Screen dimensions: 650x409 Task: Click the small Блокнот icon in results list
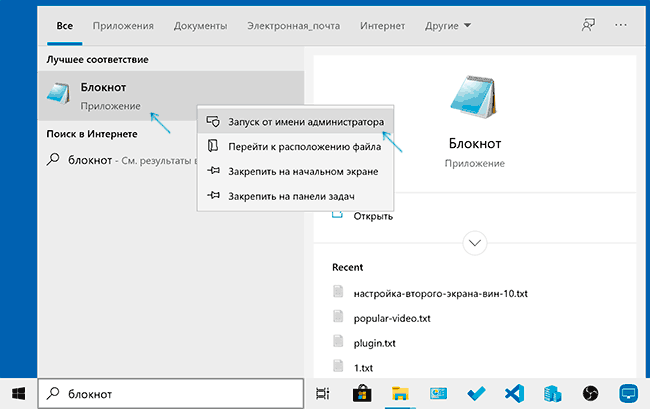[x=58, y=94]
